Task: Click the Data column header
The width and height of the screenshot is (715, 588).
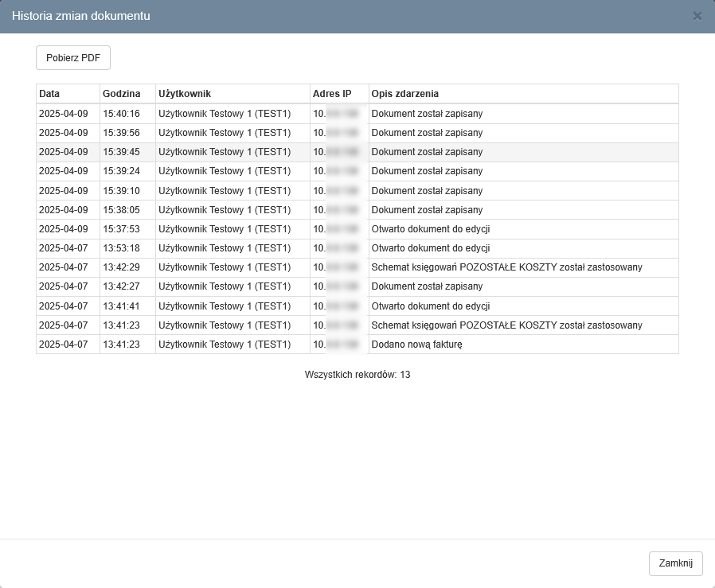Action: click(49, 94)
